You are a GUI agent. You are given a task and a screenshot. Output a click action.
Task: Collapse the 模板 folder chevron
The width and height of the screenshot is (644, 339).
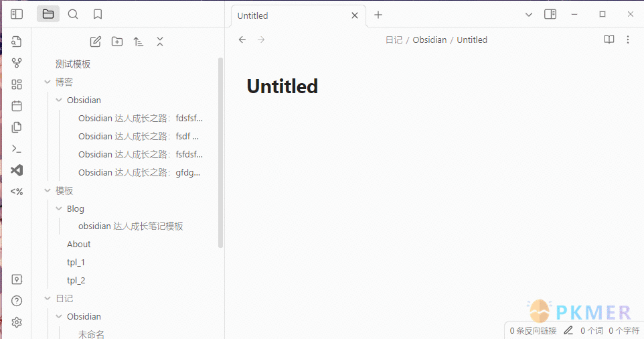coord(48,190)
